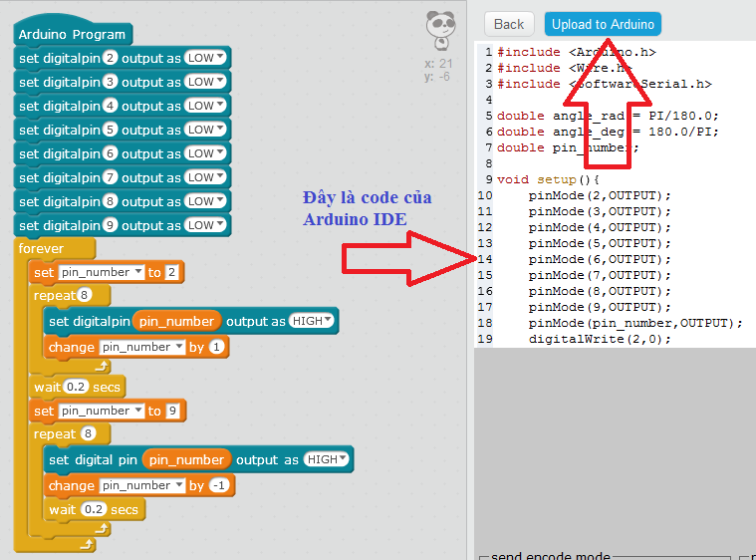
Task: Click the Upload to Arduino button
Action: [603, 24]
